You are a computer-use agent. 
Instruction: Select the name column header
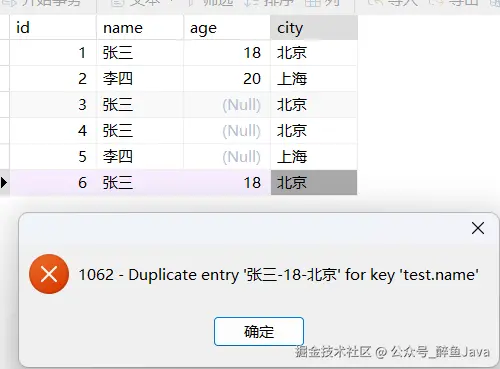pos(140,27)
